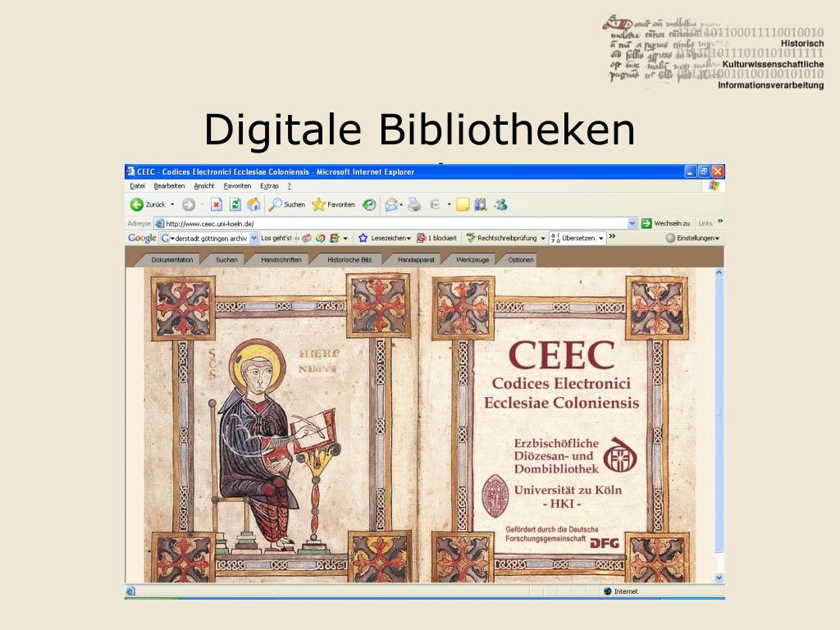Click the Los geht's! button
Image resolution: width=840 pixels, height=630 pixels.
click(x=276, y=238)
